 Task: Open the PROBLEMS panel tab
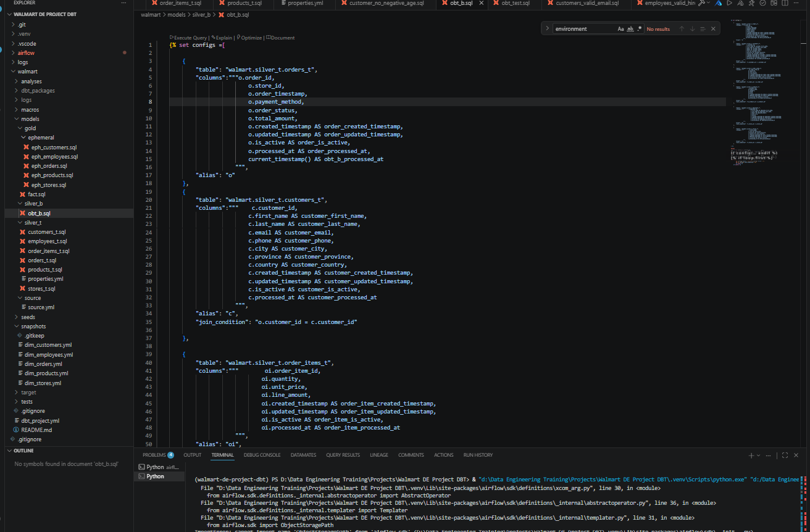click(x=158, y=455)
